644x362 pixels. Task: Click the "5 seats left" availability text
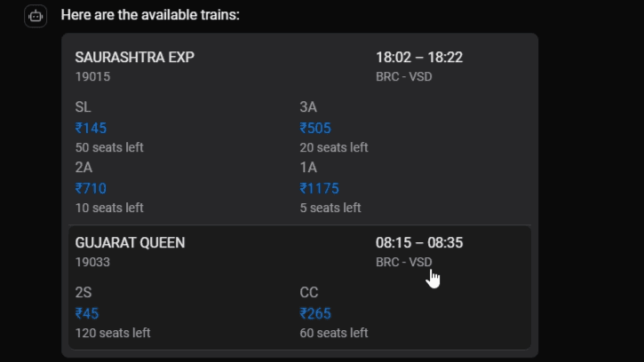330,208
